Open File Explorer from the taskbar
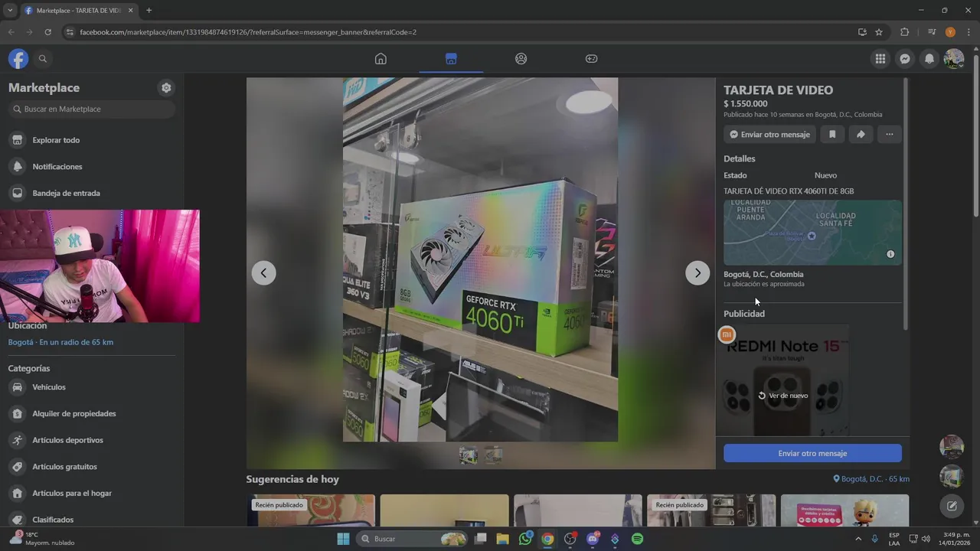The image size is (980, 551). pos(502,539)
